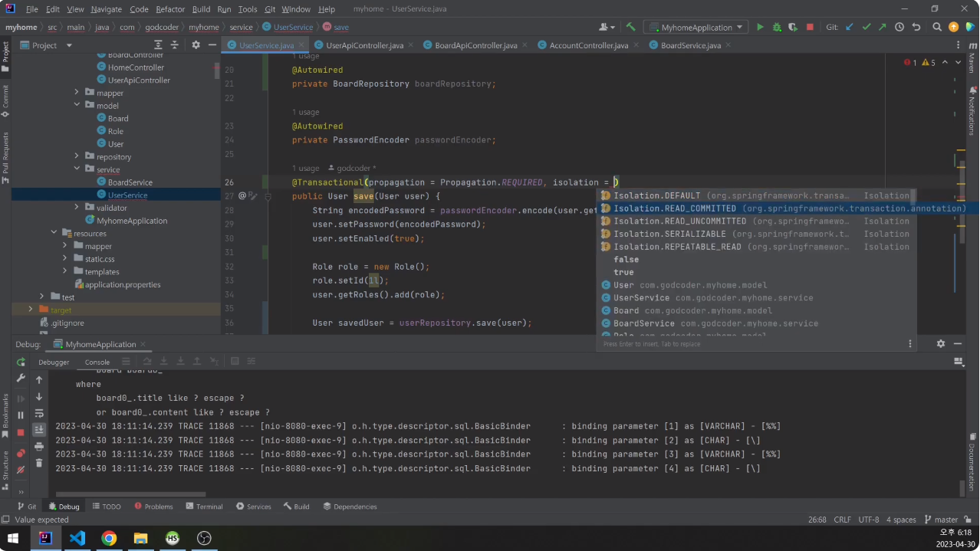Collapse the service package
Viewport: 980px width, 551px height.
[77, 169]
